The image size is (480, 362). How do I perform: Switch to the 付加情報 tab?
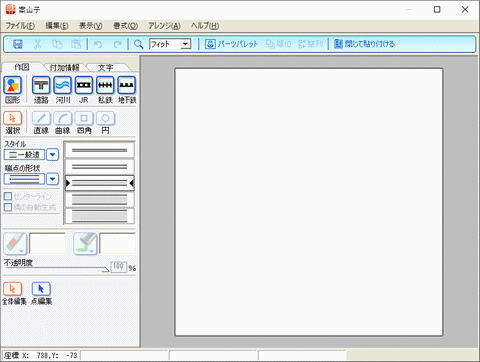64,68
